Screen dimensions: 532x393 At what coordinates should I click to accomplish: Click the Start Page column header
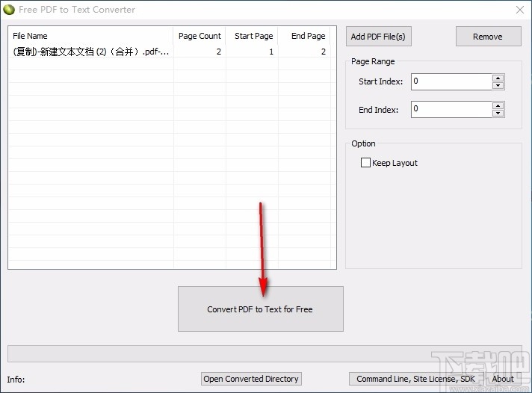[x=252, y=36]
